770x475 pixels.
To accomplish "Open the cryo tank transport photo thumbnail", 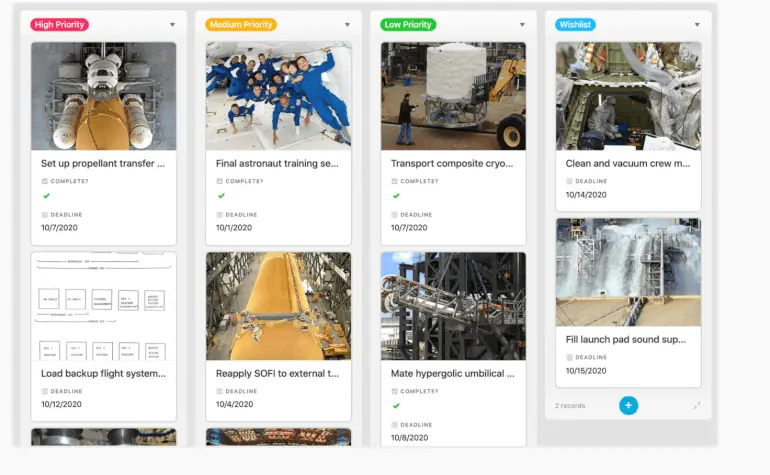I will pyautogui.click(x=453, y=96).
